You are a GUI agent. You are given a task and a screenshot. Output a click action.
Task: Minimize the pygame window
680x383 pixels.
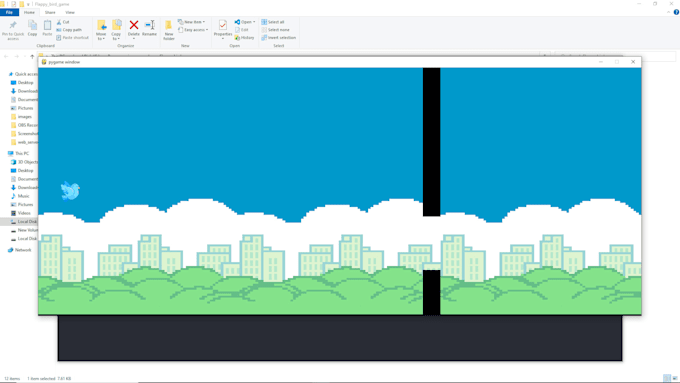(x=601, y=62)
